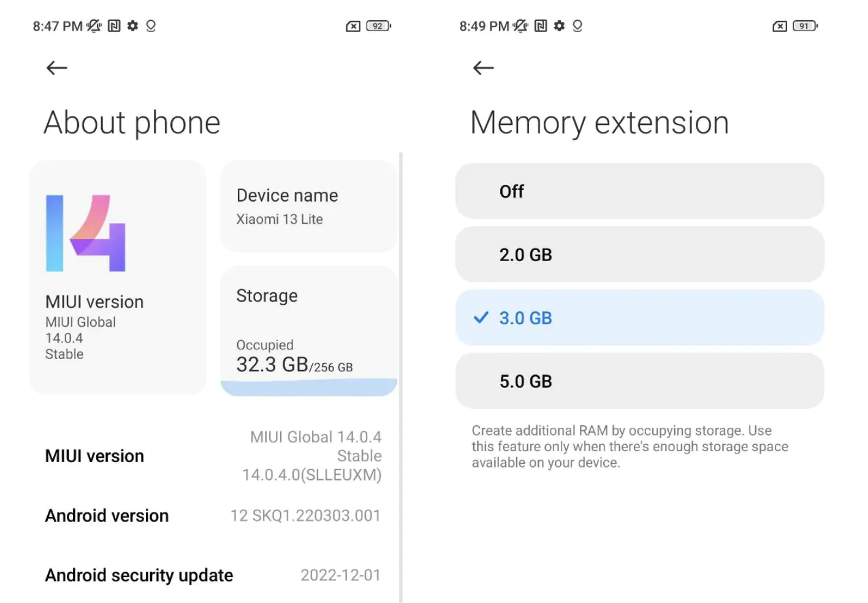868x603 pixels.
Task: Tap the NFC icon in left status bar
Action: [x=114, y=26]
